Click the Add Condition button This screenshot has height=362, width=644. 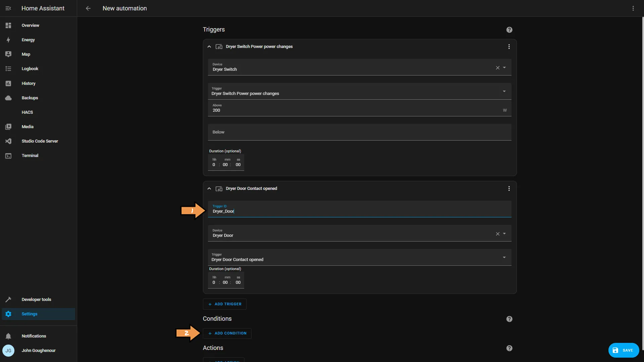(227, 333)
